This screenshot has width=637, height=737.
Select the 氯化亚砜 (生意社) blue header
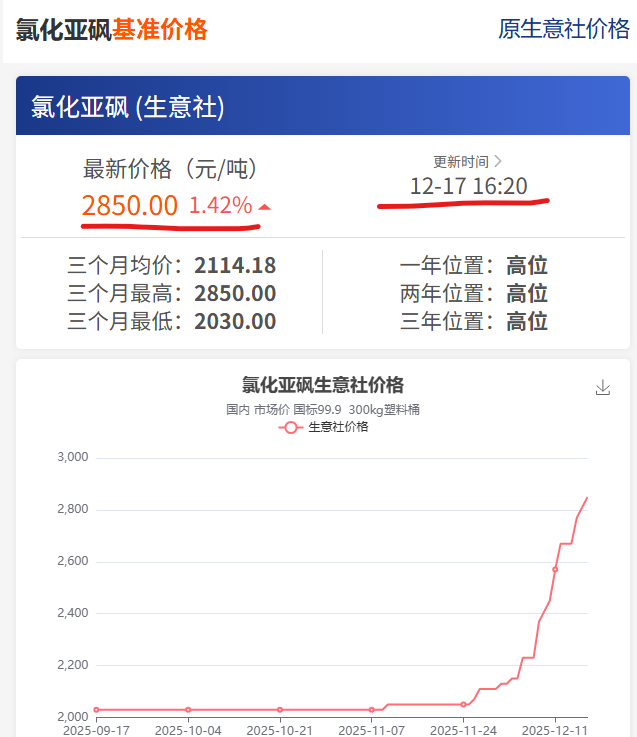click(127, 107)
